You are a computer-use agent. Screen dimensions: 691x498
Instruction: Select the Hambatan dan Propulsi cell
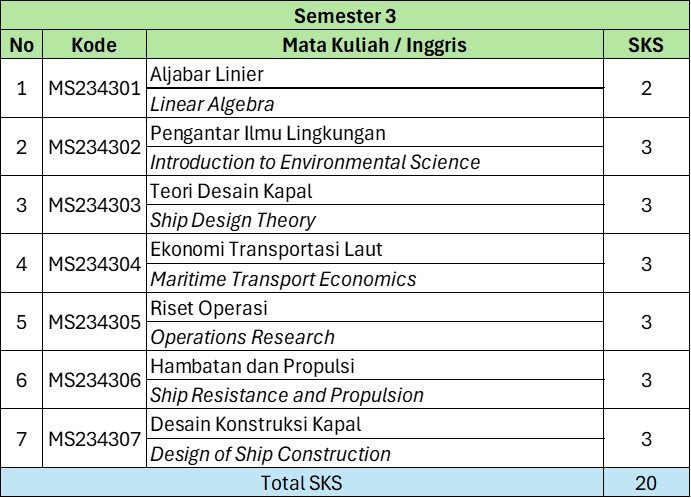[x=252, y=366]
